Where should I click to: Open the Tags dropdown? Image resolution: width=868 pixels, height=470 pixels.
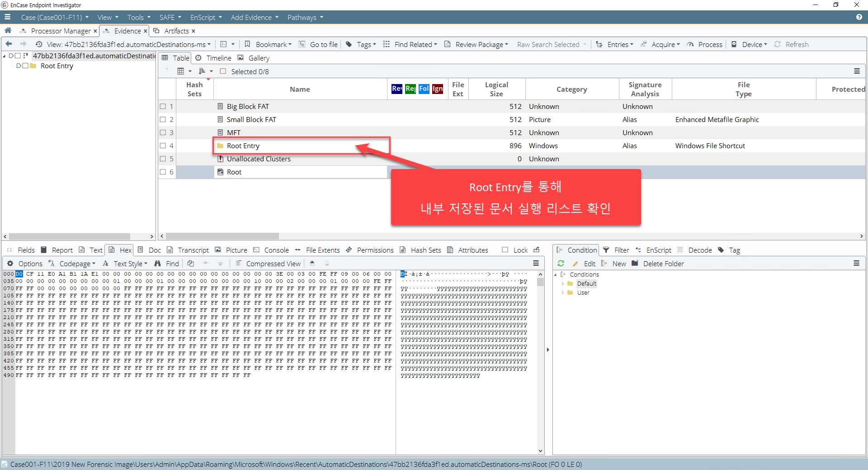(x=361, y=44)
